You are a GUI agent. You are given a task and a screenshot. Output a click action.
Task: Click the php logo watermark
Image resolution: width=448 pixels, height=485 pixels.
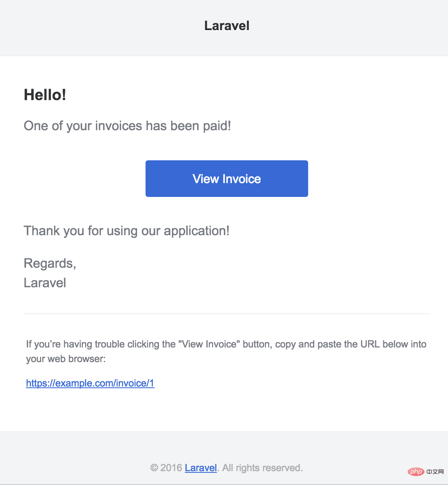tap(416, 472)
